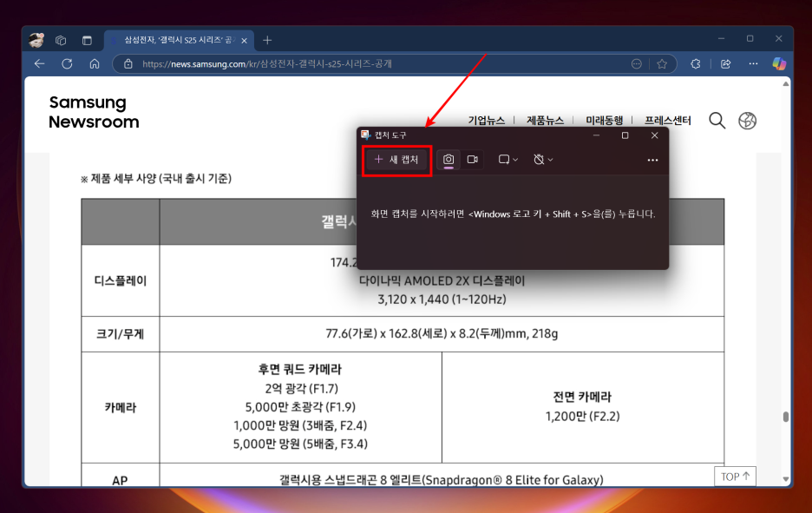Add page to favorites star icon

[x=662, y=63]
